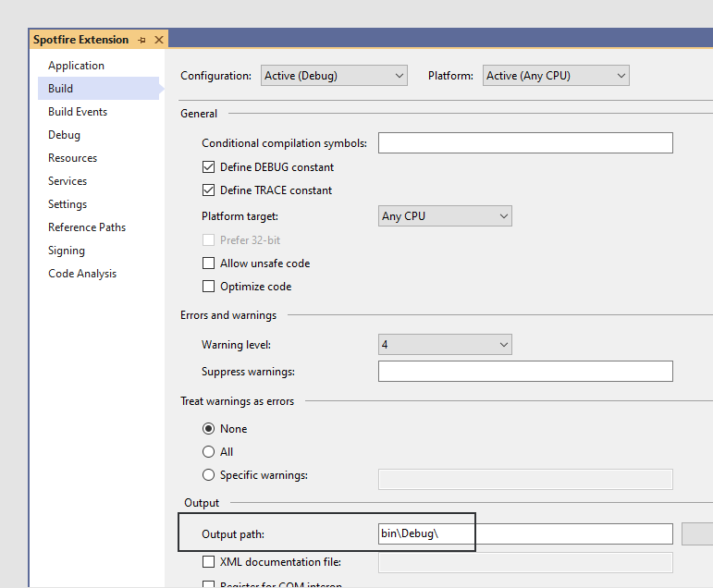Screen dimensions: 713x588
Task: Open the Code Analysis page
Action: (x=82, y=274)
